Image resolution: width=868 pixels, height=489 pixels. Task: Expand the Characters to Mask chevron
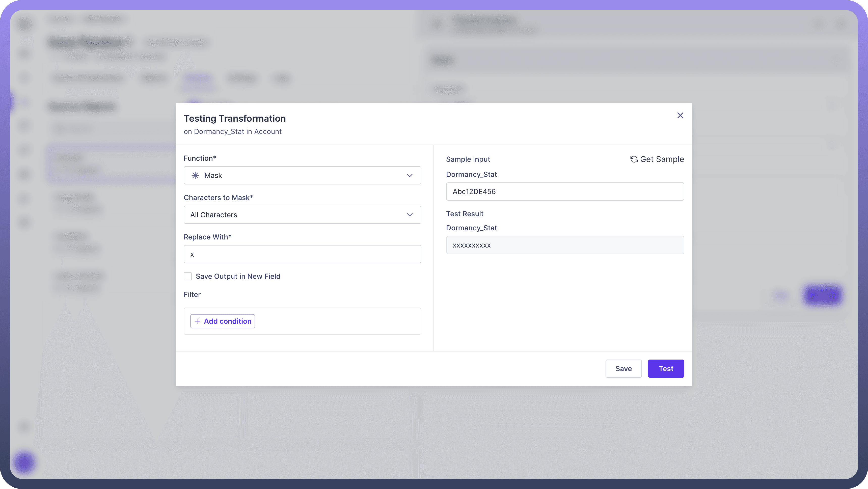point(410,215)
